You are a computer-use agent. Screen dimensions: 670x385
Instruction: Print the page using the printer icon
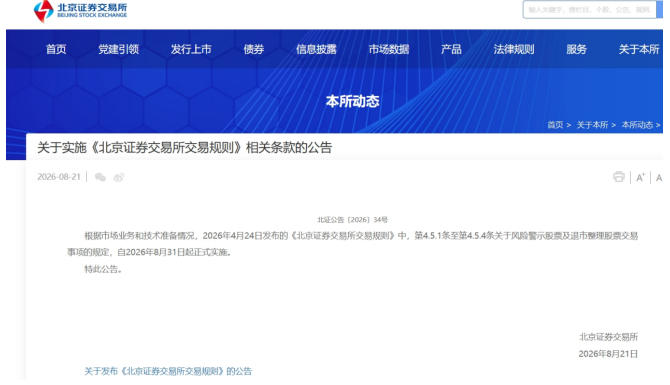click(619, 177)
